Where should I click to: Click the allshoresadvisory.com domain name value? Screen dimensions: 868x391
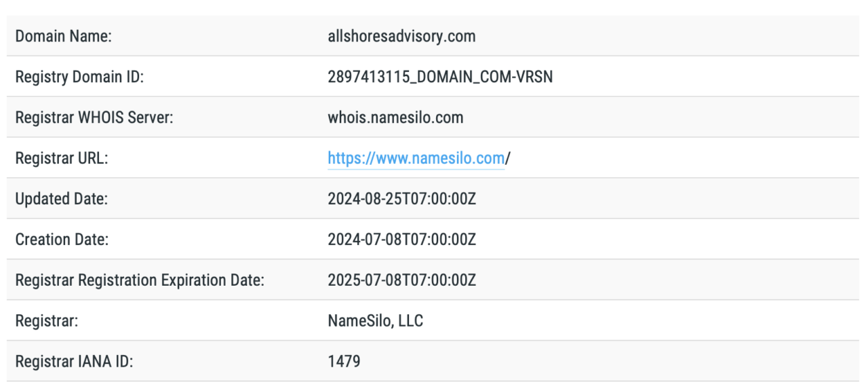[x=401, y=36]
